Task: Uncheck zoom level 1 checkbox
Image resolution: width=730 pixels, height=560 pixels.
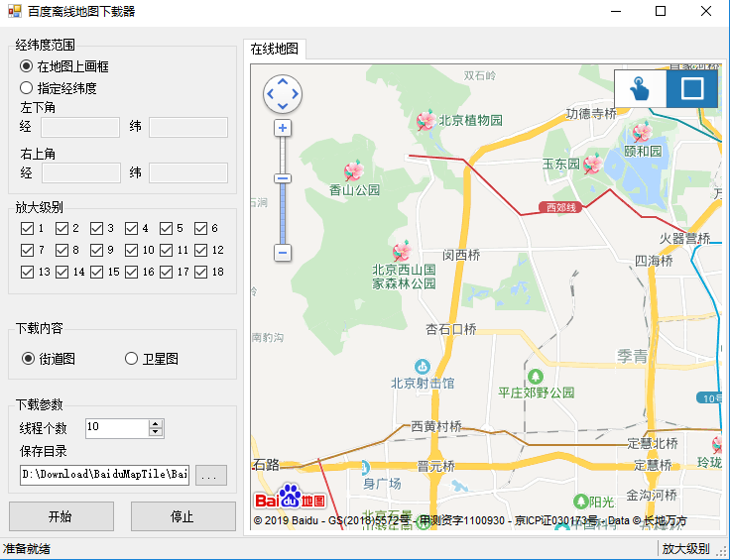Action: 28,228
